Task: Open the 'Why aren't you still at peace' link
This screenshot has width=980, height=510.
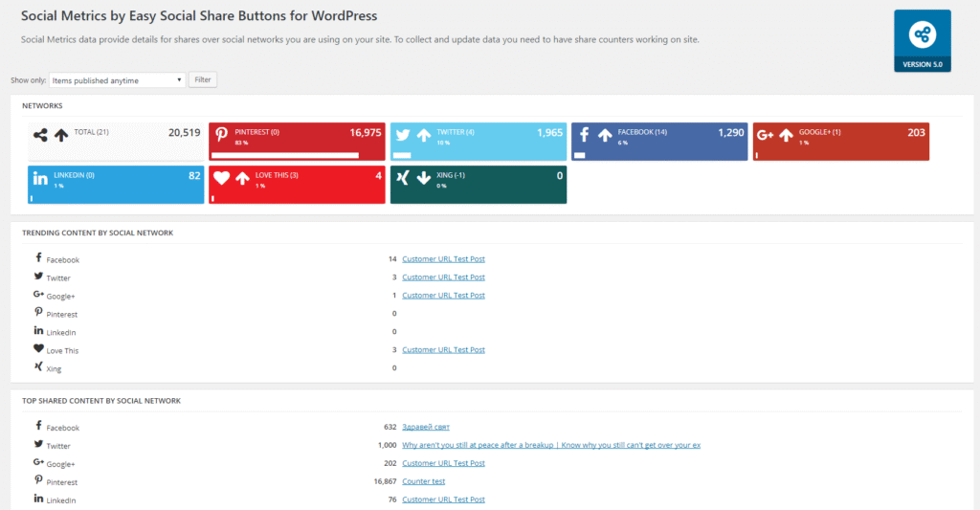Action: click(551, 445)
